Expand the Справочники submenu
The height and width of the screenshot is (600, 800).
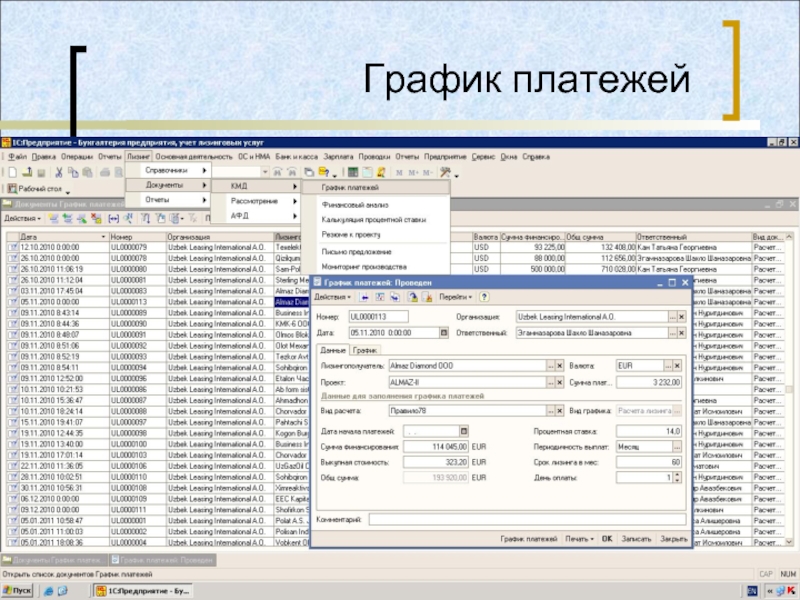tap(168, 170)
